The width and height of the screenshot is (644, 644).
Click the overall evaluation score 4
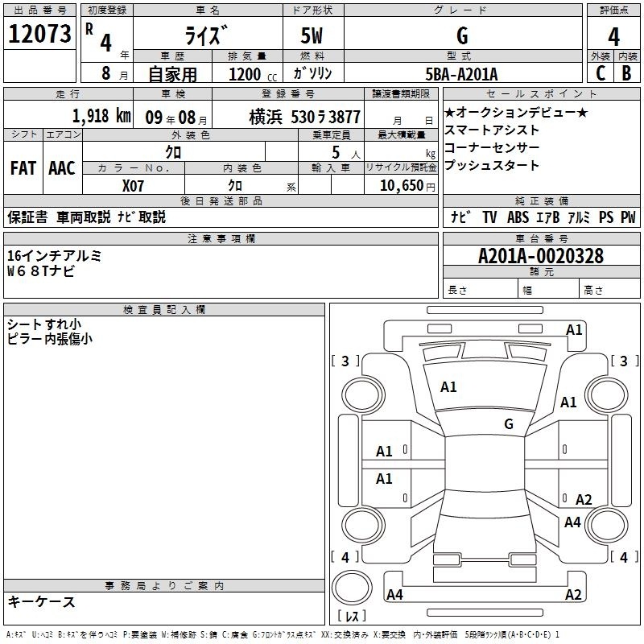[x=613, y=35]
